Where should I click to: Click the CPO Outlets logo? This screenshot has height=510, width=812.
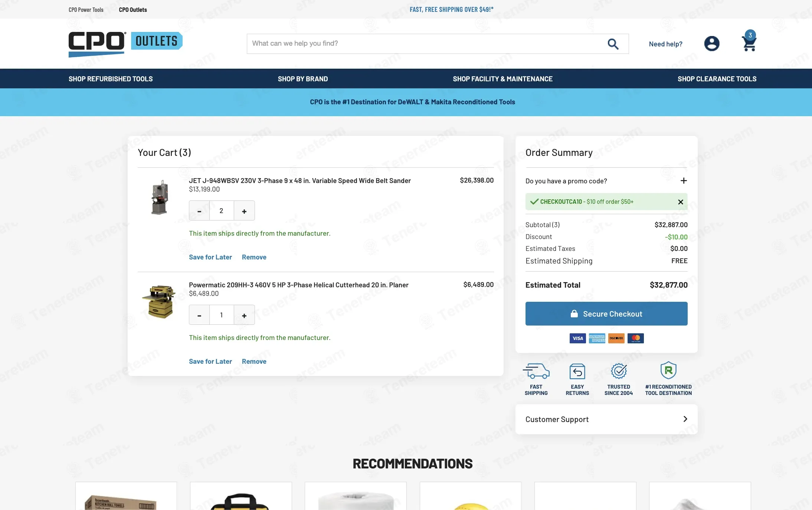(x=125, y=44)
